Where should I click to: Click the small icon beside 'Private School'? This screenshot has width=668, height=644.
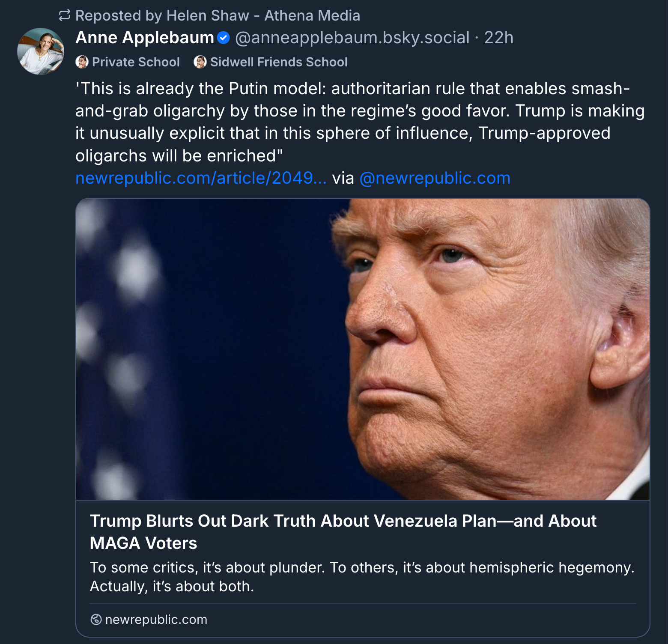click(82, 62)
